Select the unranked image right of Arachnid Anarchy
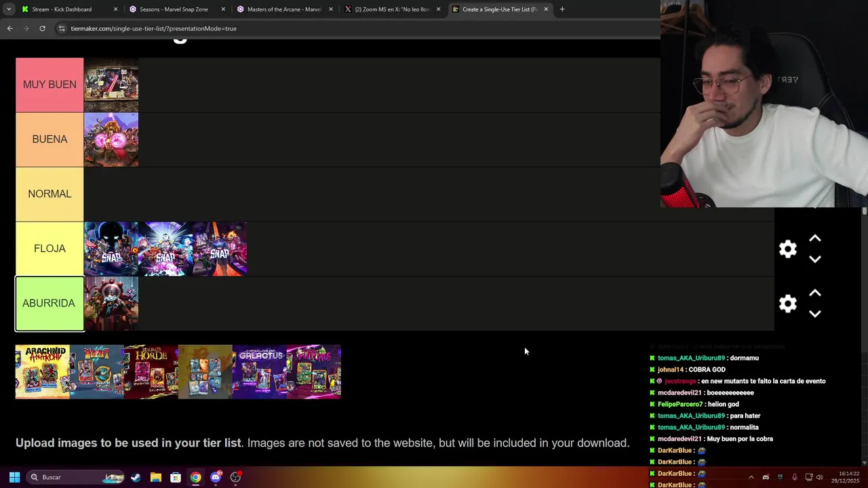 [97, 372]
